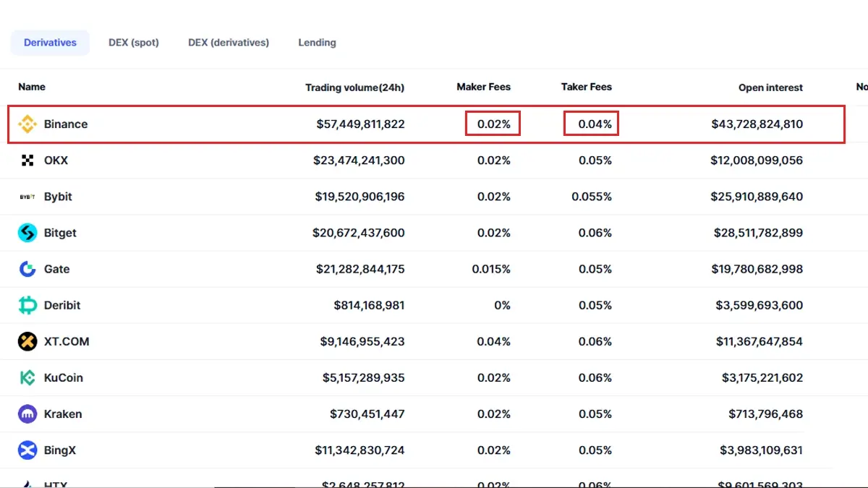Select OKX trading volume $23,474,241,300

point(359,160)
